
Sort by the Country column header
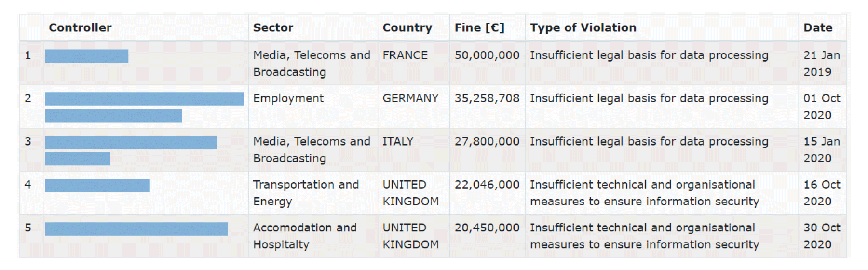[407, 27]
